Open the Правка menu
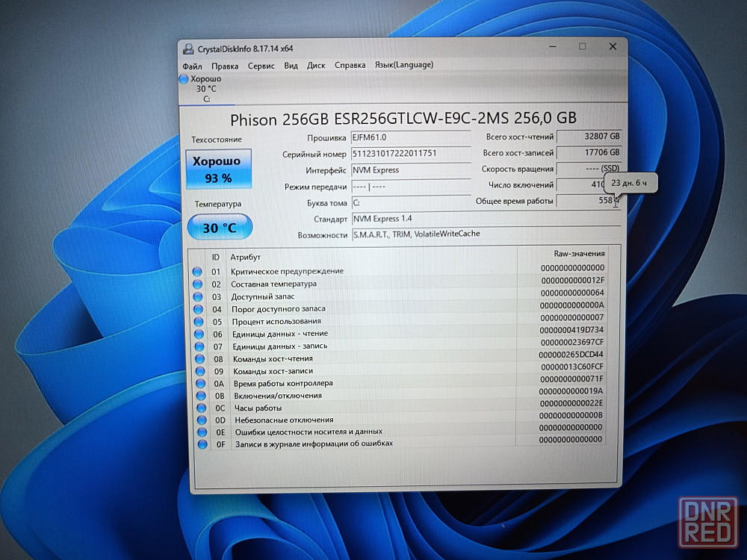 [x=225, y=66]
